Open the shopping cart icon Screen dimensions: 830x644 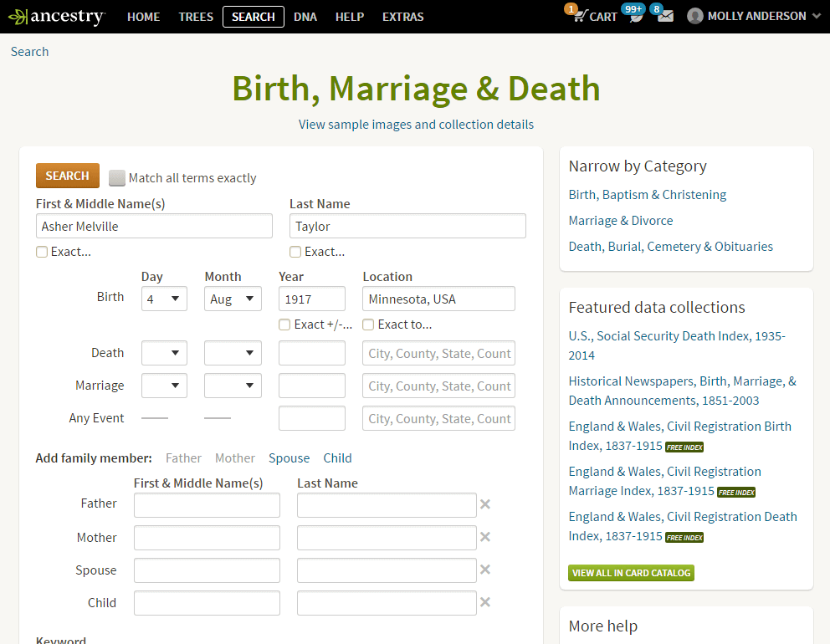pyautogui.click(x=581, y=16)
